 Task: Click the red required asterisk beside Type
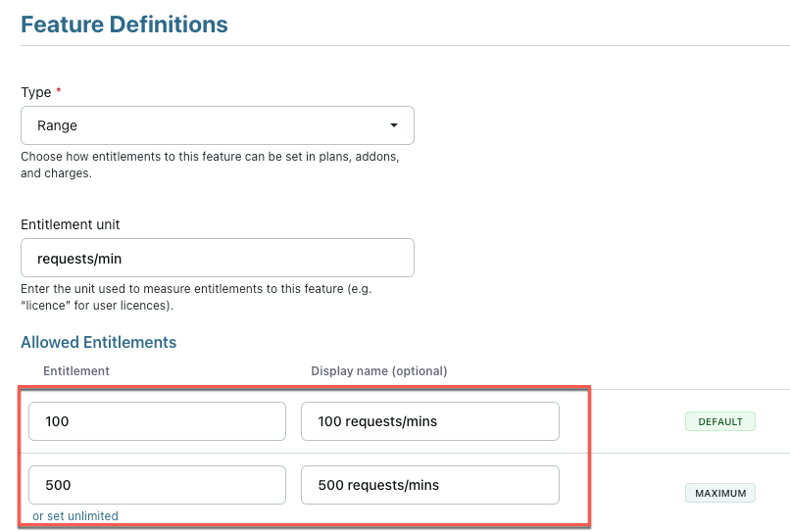coord(59,91)
